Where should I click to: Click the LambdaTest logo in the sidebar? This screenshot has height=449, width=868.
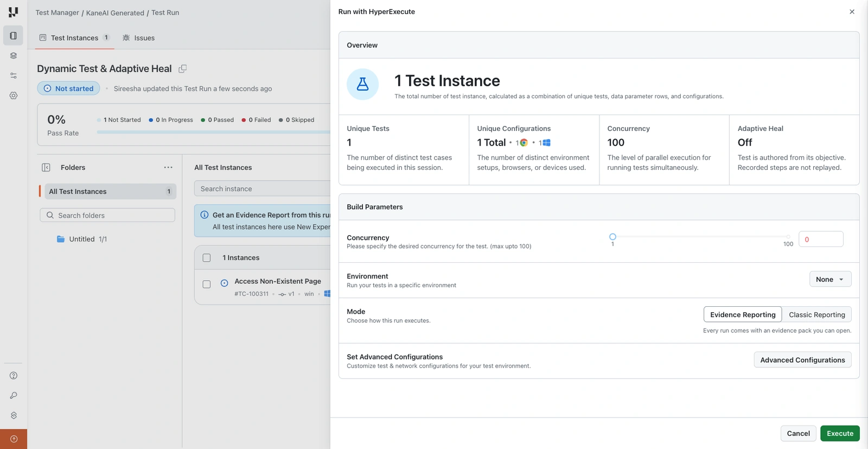pos(13,12)
